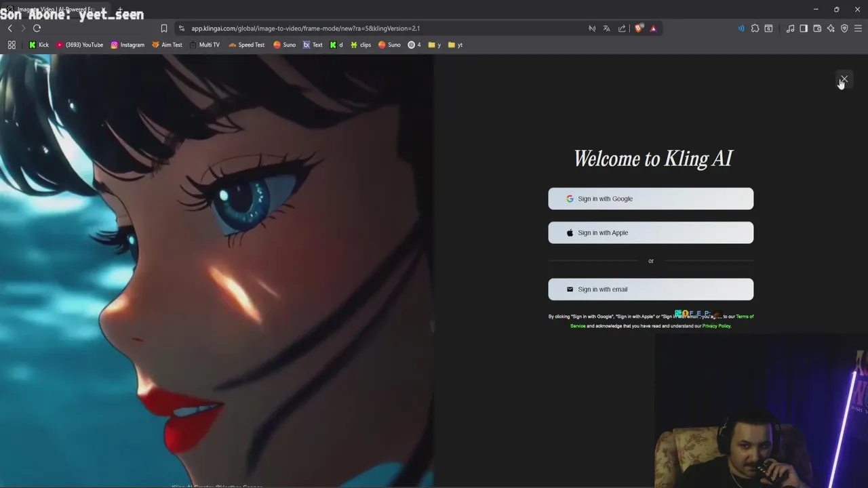Open the Aim Test bookmark
868x488 pixels.
167,45
